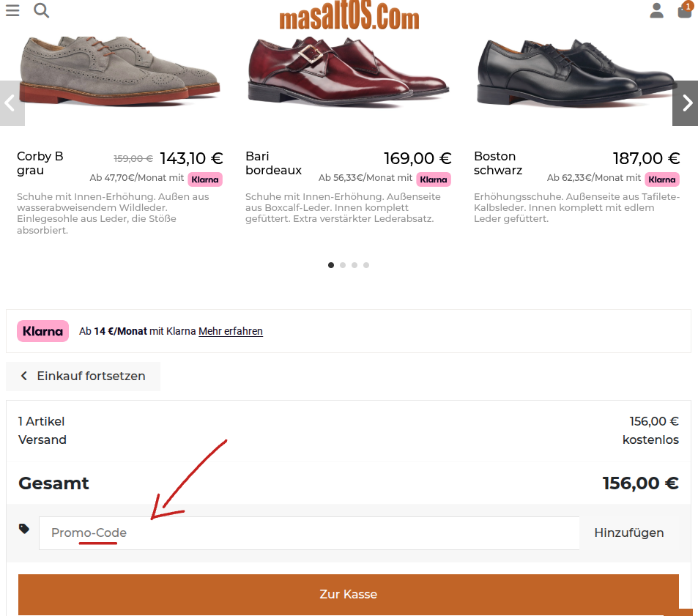Image resolution: width=698 pixels, height=616 pixels.
Task: Click the Einkauf fortsetzen back chevron
Action: pyautogui.click(x=24, y=376)
